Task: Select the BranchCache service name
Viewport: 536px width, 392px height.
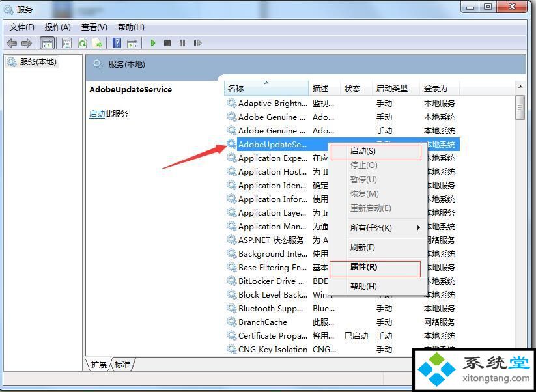Action: pyautogui.click(x=262, y=322)
